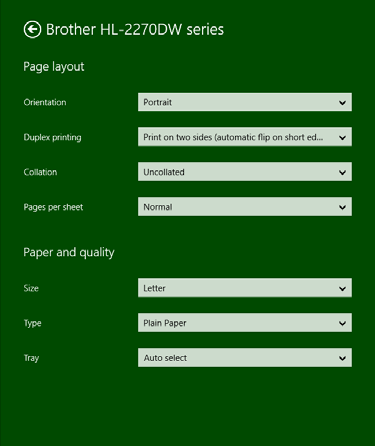375x446 pixels.
Task: Click the chevron arrow on the Duplex field
Action: coord(342,137)
